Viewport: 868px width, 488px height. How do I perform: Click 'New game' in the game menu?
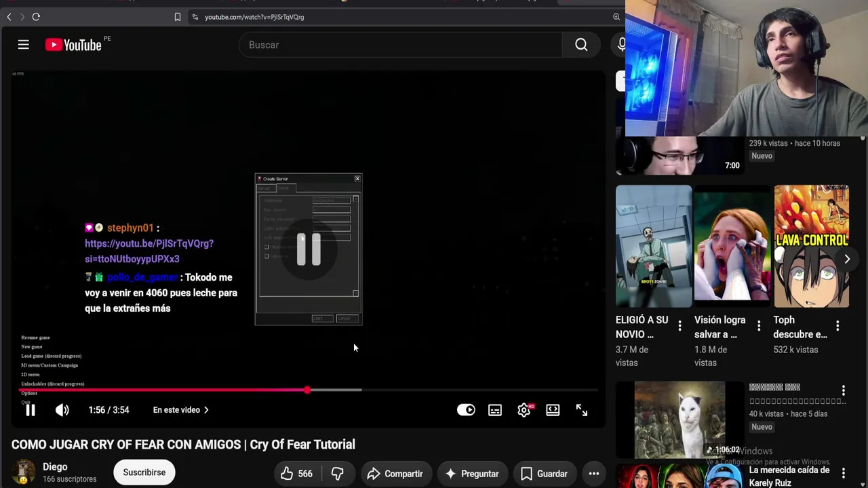[32, 346]
